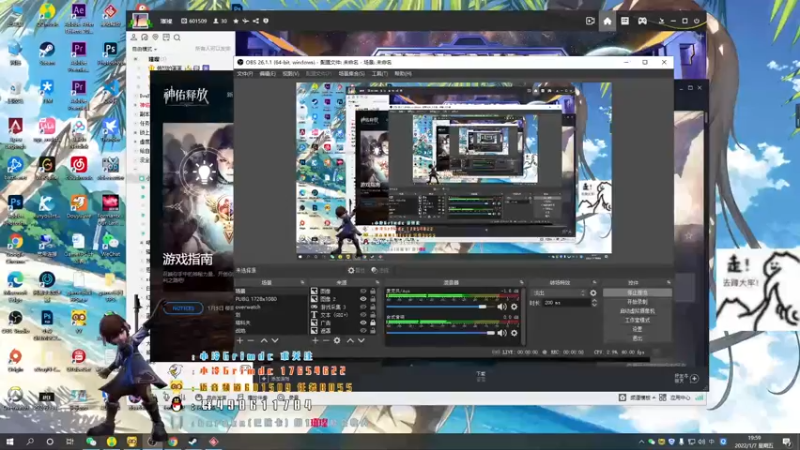800x450 pixels.
Task: Click 停止推流 button in controls
Action: pyautogui.click(x=637, y=293)
